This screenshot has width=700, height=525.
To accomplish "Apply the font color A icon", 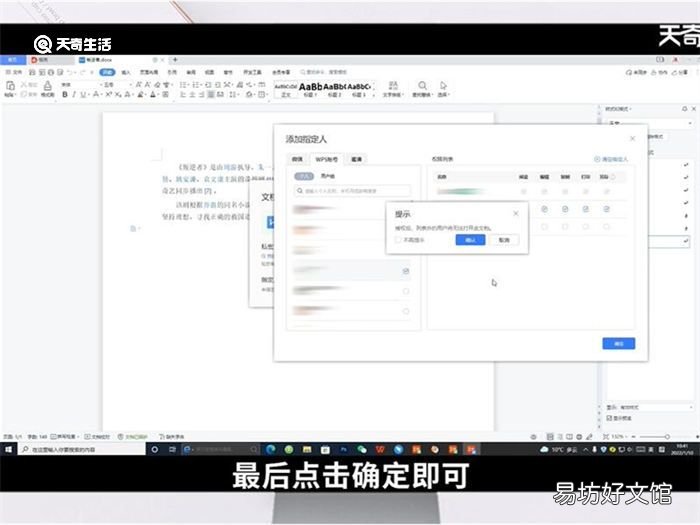I will point(153,94).
